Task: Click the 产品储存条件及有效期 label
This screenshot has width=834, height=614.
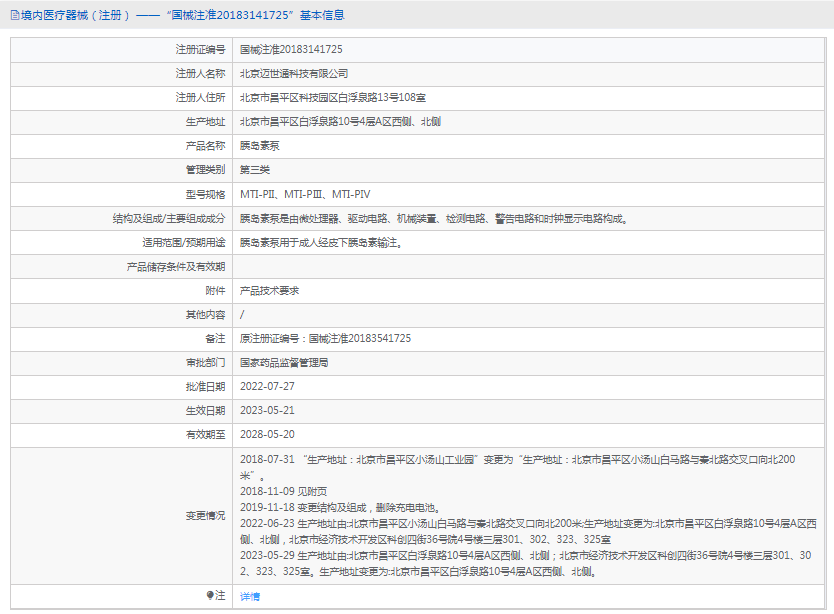Action: point(176,267)
